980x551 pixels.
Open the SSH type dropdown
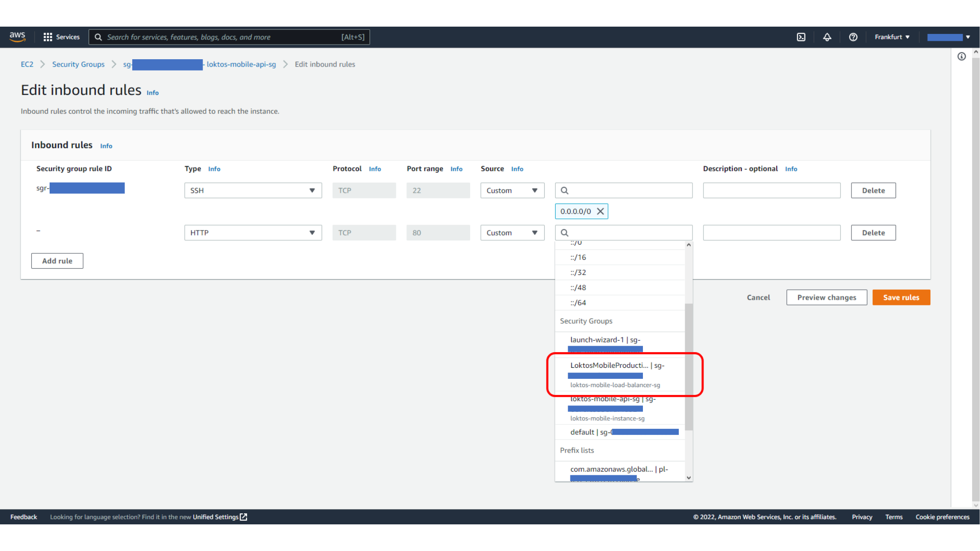click(x=253, y=191)
